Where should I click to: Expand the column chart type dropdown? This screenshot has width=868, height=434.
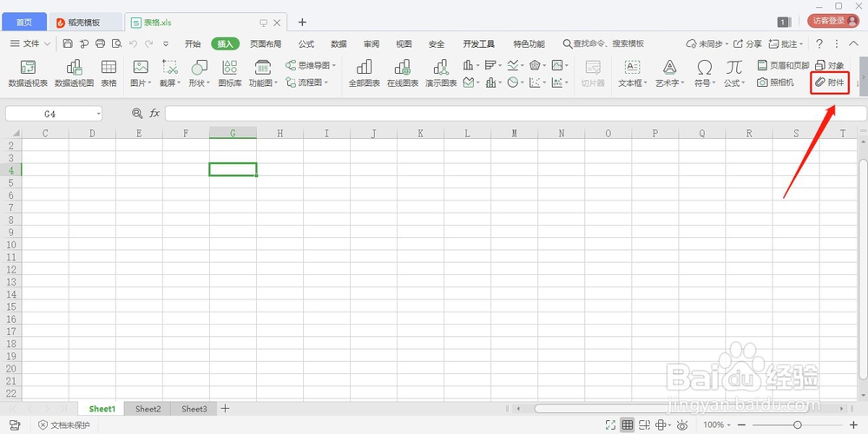(477, 65)
